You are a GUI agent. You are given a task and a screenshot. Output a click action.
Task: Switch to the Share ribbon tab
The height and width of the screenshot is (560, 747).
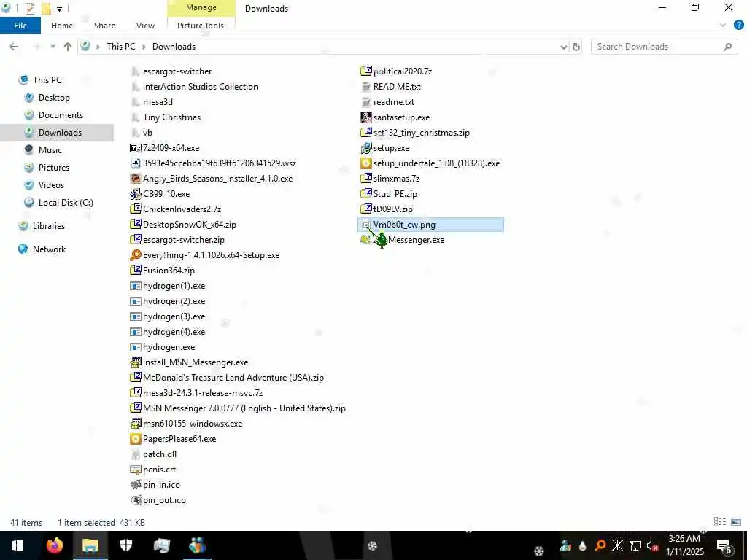tap(104, 26)
